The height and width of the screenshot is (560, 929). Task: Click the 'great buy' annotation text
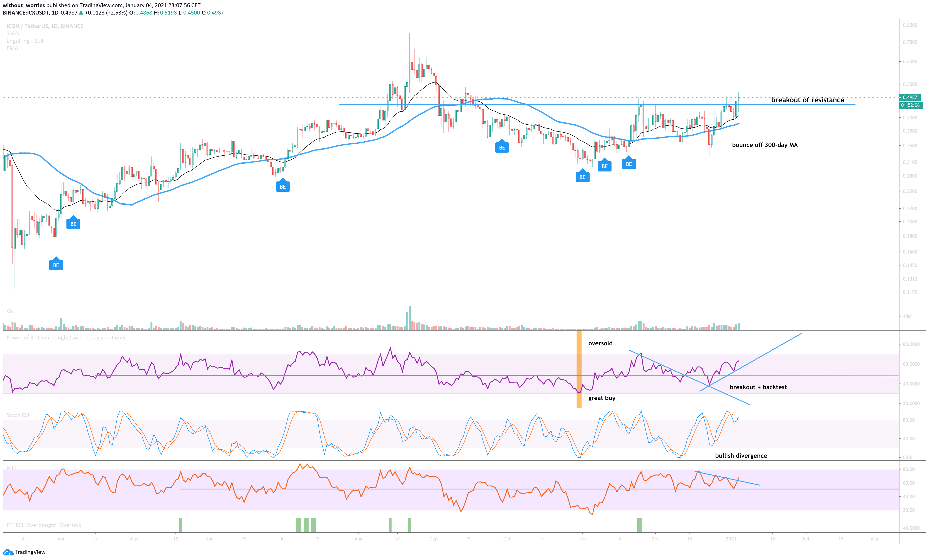point(602,398)
